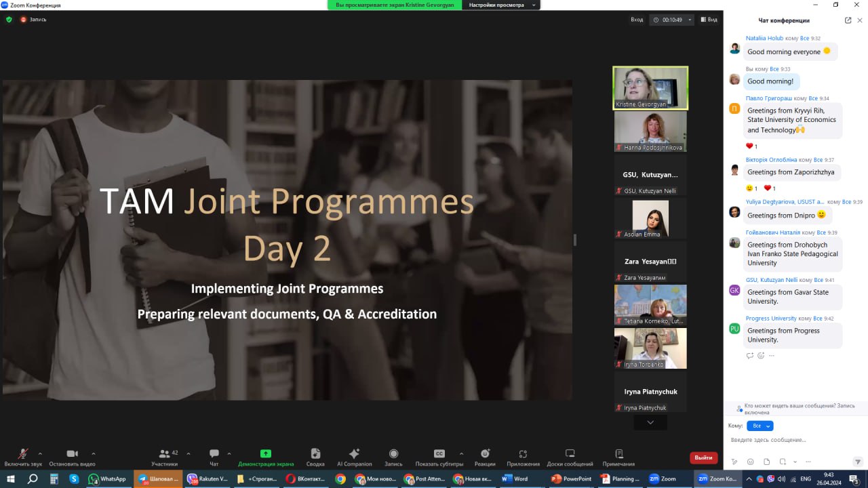Screen dimensions: 868x488
Task: Open the Реакции reactions icon
Action: pos(485,454)
